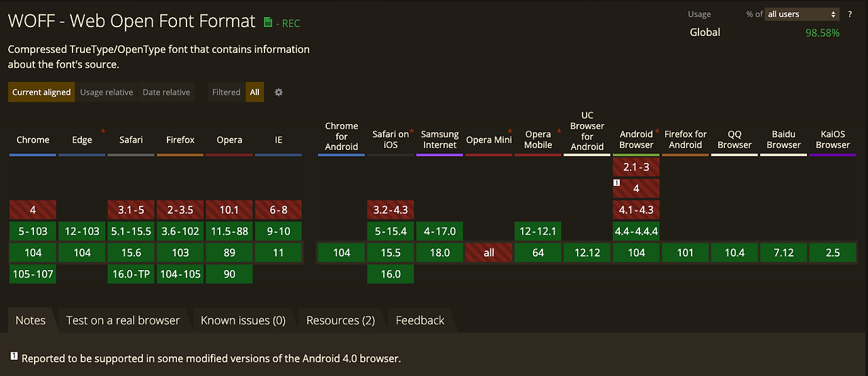Select the KaiOS Browser 2.5 cell
This screenshot has width=868, height=376.
(833, 252)
